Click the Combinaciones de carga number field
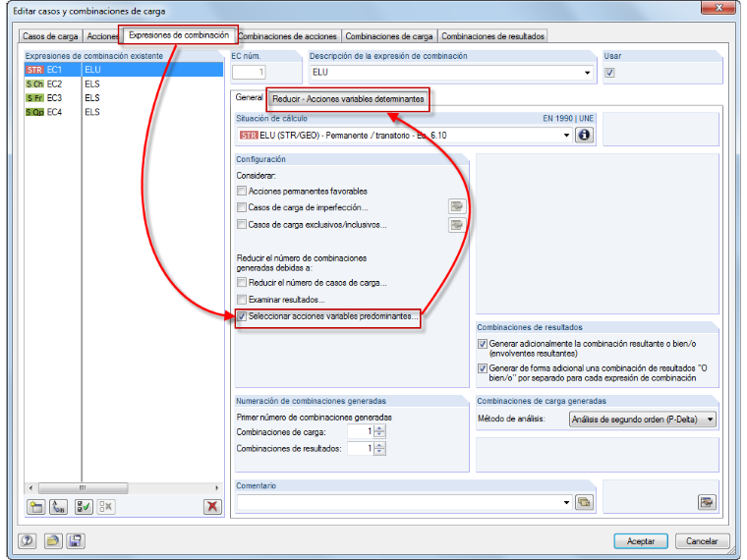This screenshot has height=560, width=747. click(x=361, y=432)
